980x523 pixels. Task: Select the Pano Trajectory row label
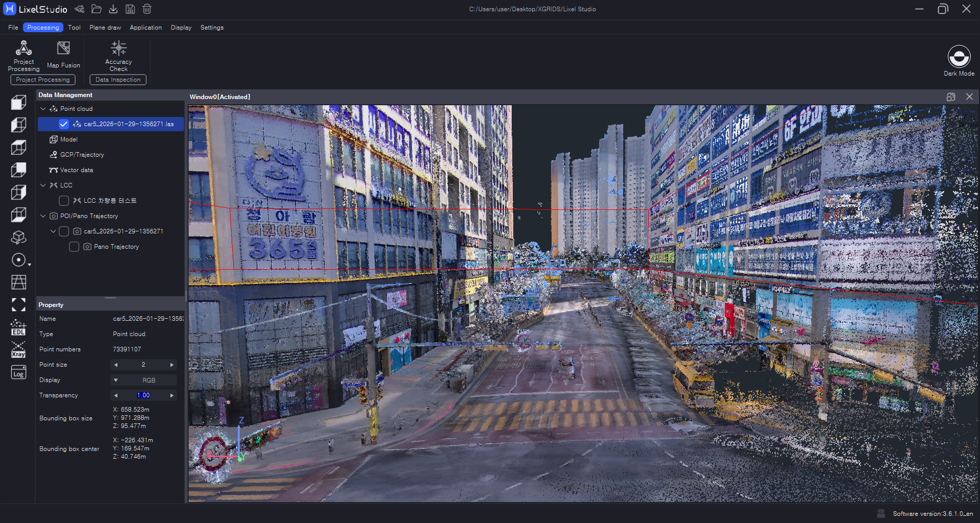click(x=117, y=247)
